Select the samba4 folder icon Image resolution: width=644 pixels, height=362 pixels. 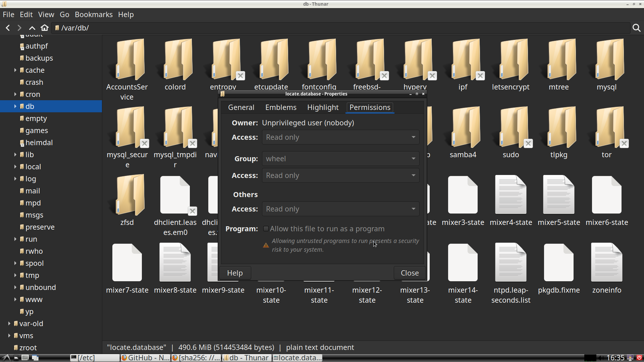(463, 127)
